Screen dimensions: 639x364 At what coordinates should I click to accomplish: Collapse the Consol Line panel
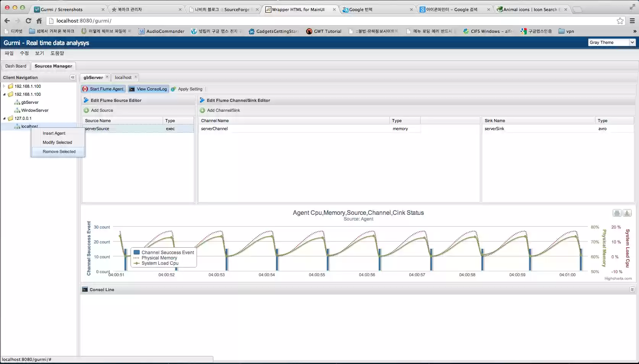coord(632,290)
